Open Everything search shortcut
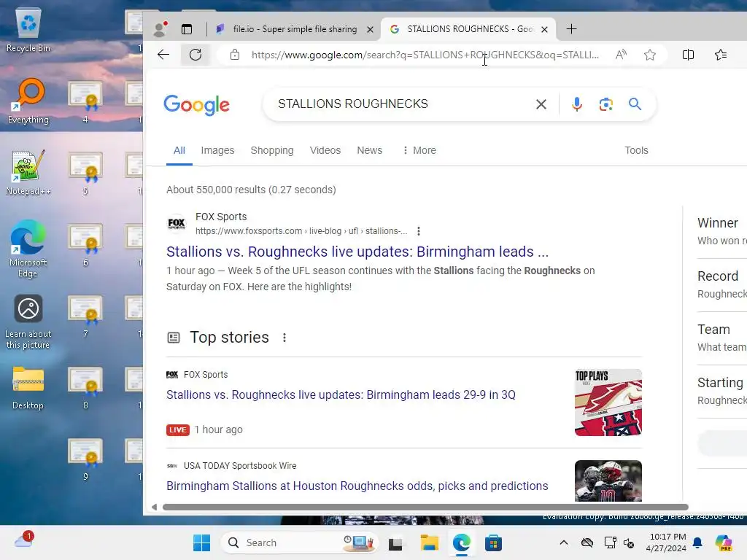 [28, 101]
